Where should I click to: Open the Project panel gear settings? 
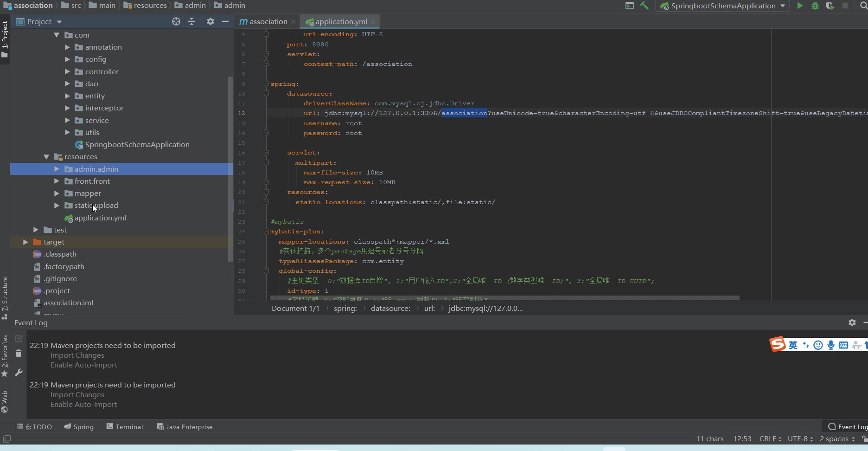tap(211, 21)
